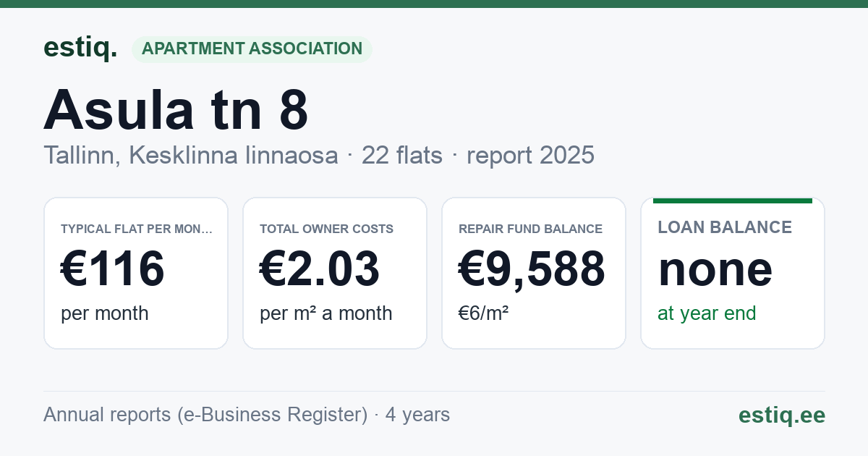Open the estiq.ee link
Viewport: 868px width, 456px height.
tap(782, 415)
